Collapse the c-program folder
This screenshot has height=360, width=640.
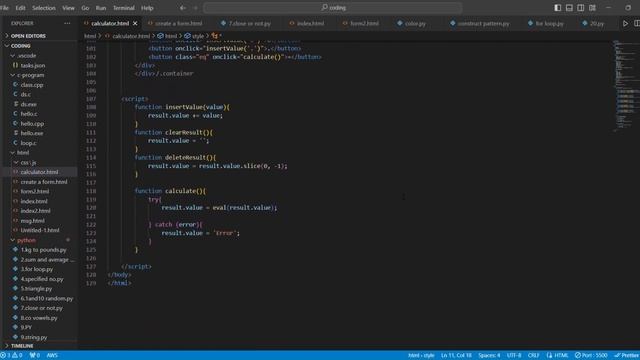tap(30, 75)
